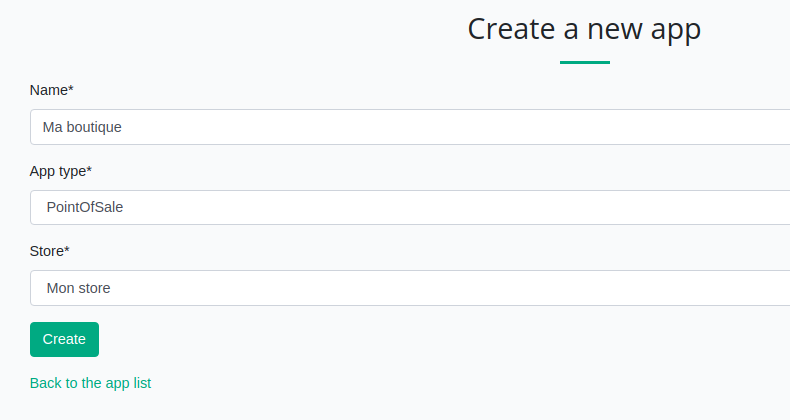The height and width of the screenshot is (420, 790).
Task: Click the green underline beneath the heading
Action: pyautogui.click(x=584, y=62)
